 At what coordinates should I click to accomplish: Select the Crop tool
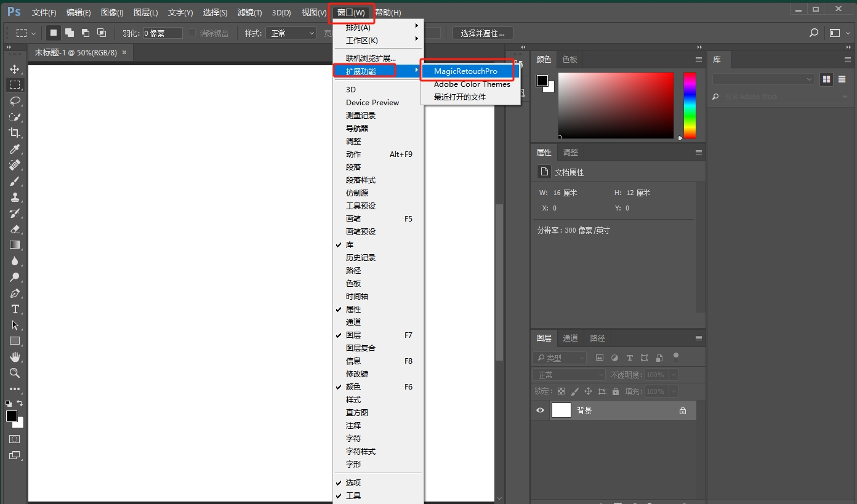coord(15,133)
